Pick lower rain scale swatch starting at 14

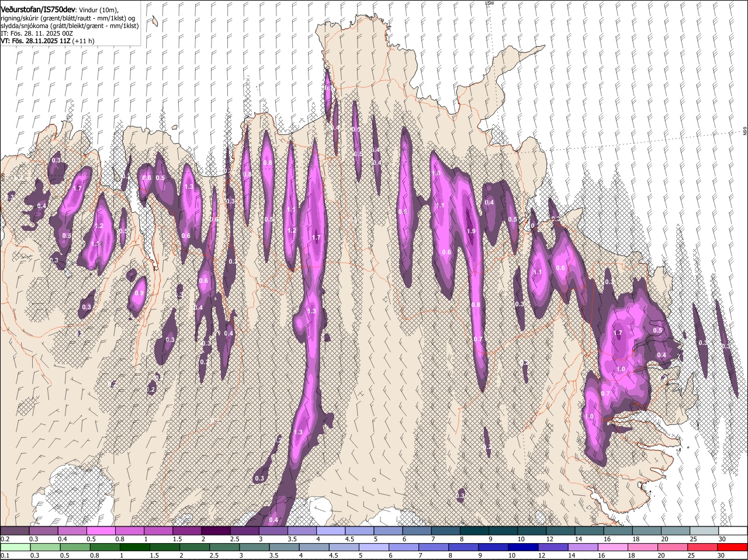[x=583, y=547]
